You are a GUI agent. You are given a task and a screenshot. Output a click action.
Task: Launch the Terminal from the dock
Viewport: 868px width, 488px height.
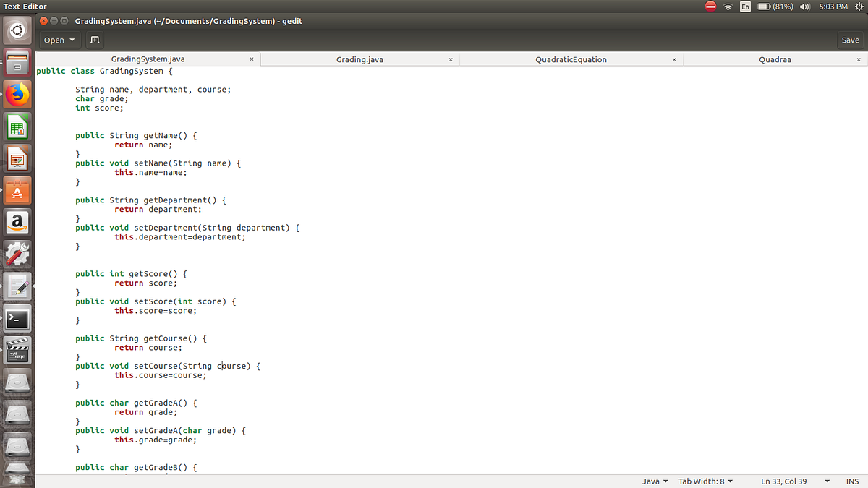17,317
